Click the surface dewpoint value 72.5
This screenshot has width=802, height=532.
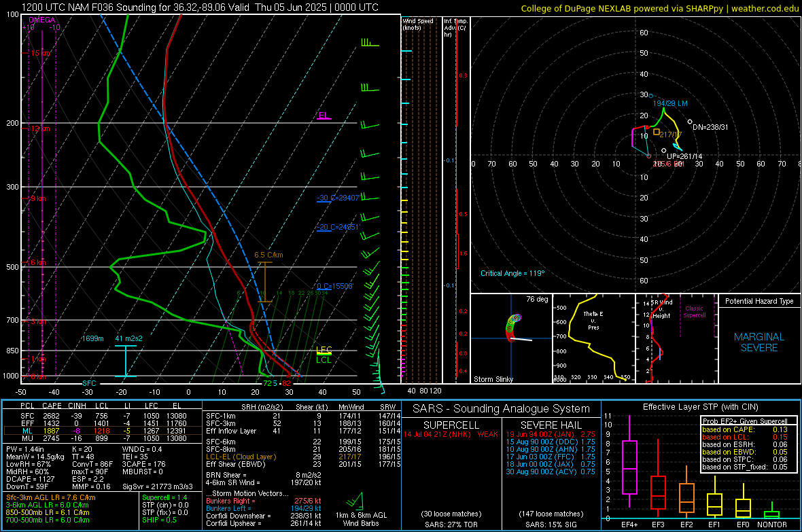pos(270,383)
